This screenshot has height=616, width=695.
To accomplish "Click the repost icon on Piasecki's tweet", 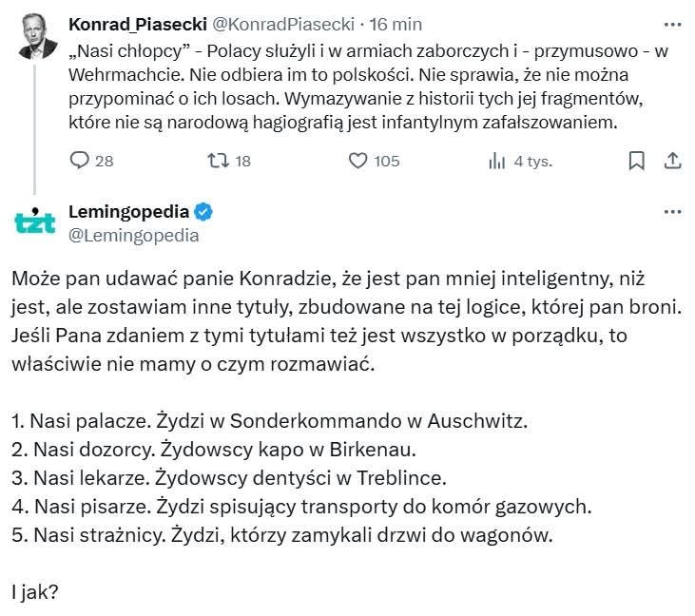I will [x=217, y=162].
